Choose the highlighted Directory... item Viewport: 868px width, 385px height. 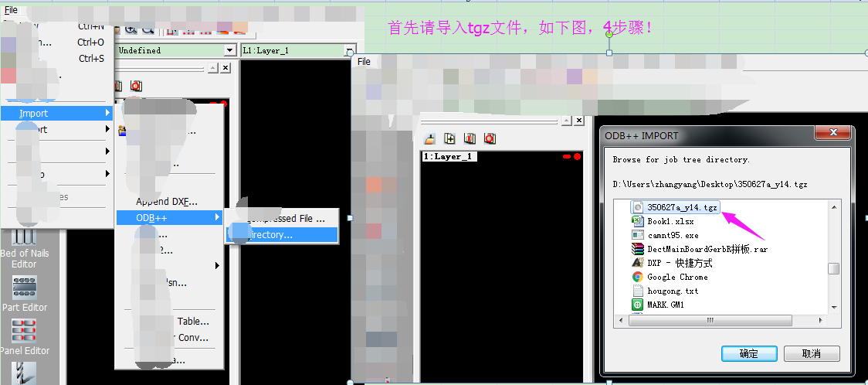coord(281,235)
